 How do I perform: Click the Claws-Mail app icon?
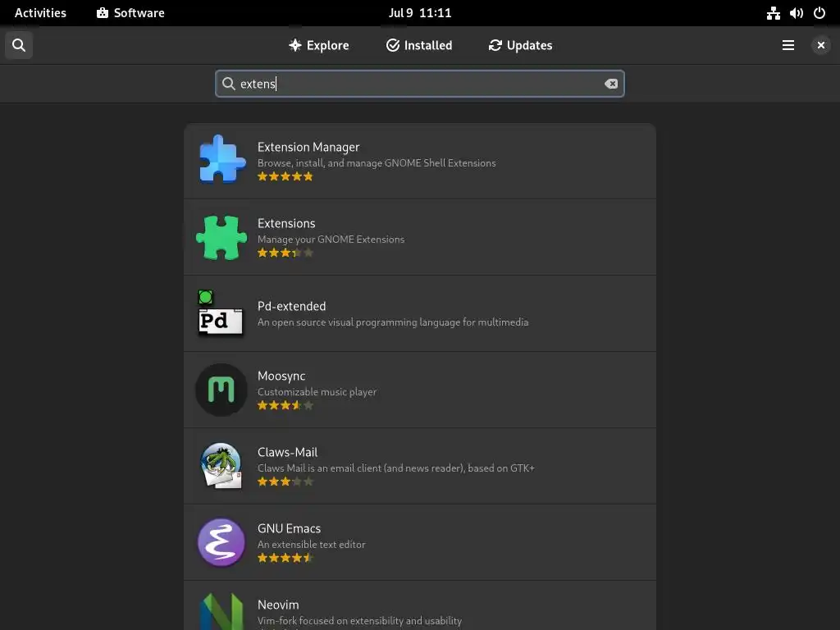[221, 466]
